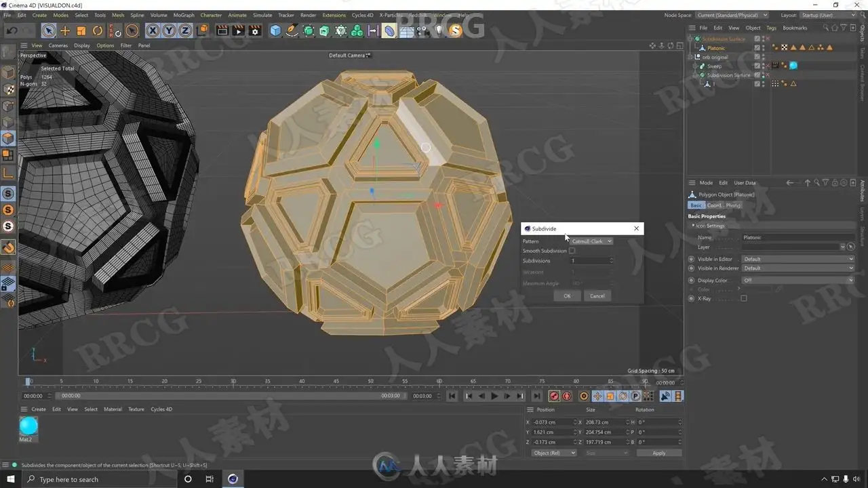Open the Object (Rel) coordinate dropdown

pyautogui.click(x=553, y=453)
